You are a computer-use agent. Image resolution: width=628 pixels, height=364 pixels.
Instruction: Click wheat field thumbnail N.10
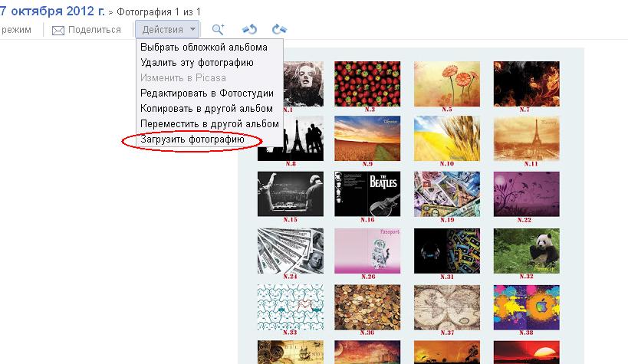pos(446,139)
